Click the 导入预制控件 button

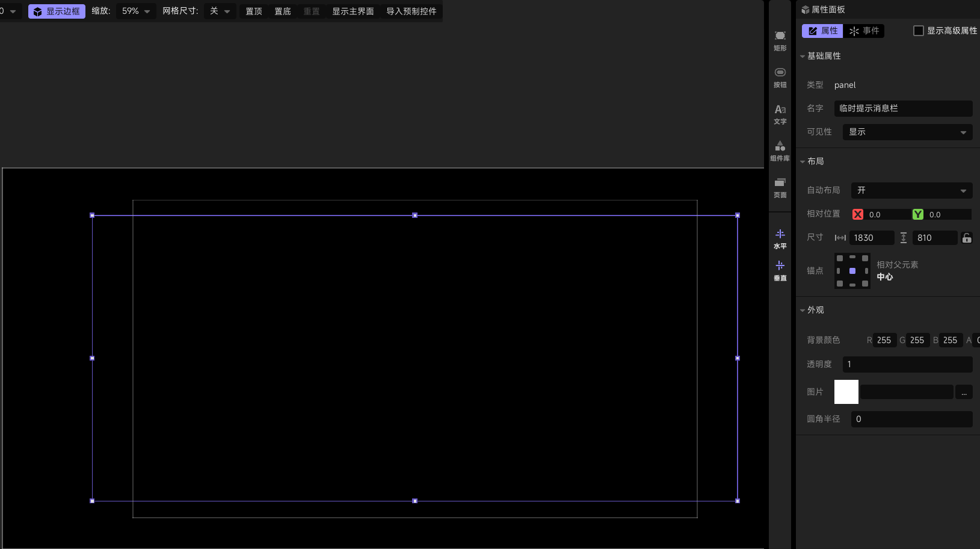411,11
